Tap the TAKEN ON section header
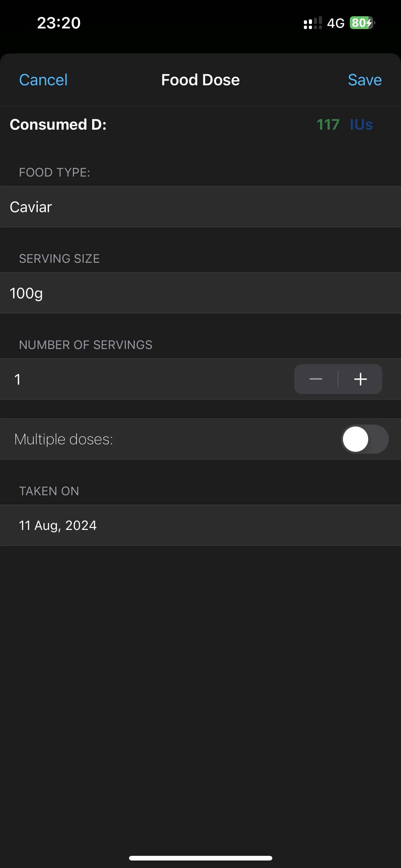Screen dimensions: 401x868 (x=49, y=491)
